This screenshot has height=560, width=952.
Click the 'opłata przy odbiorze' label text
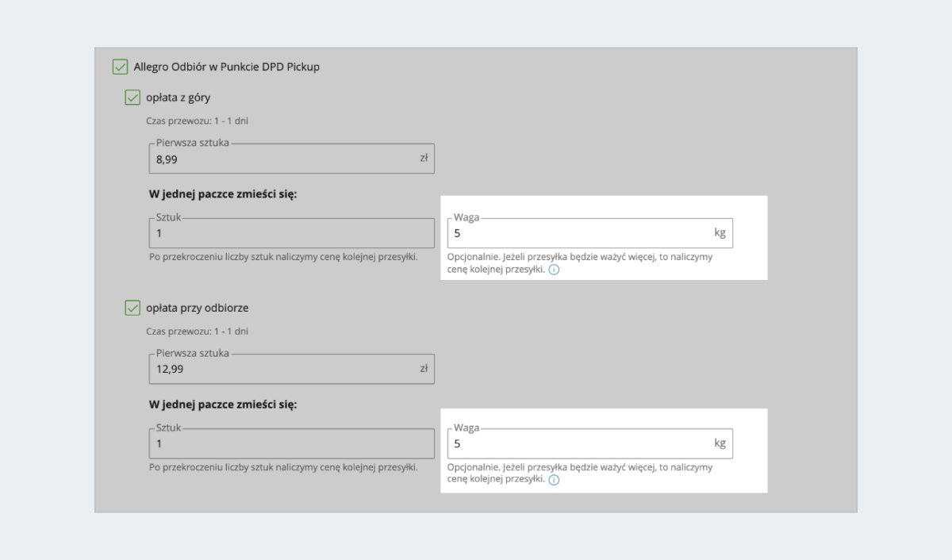click(198, 308)
